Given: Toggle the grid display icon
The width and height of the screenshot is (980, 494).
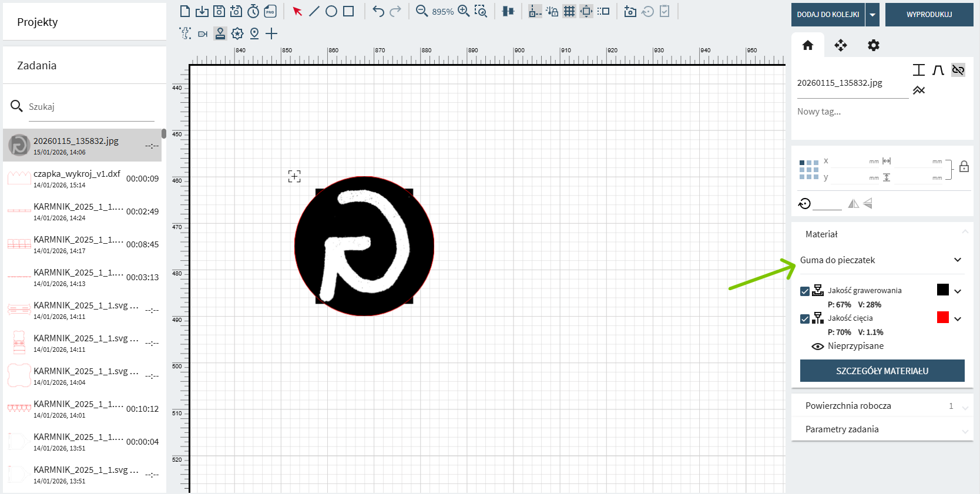Looking at the screenshot, I should click(x=569, y=11).
